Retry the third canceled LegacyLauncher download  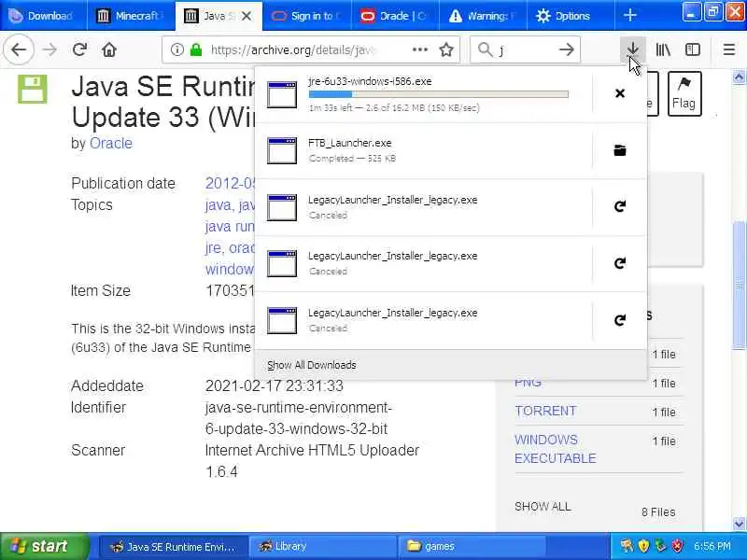620,320
